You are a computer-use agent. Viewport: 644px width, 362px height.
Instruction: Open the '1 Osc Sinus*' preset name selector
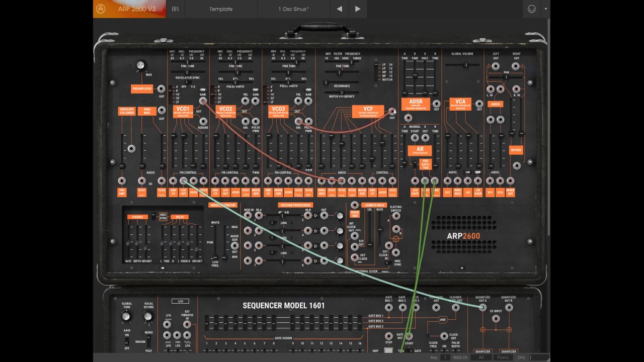pos(293,9)
